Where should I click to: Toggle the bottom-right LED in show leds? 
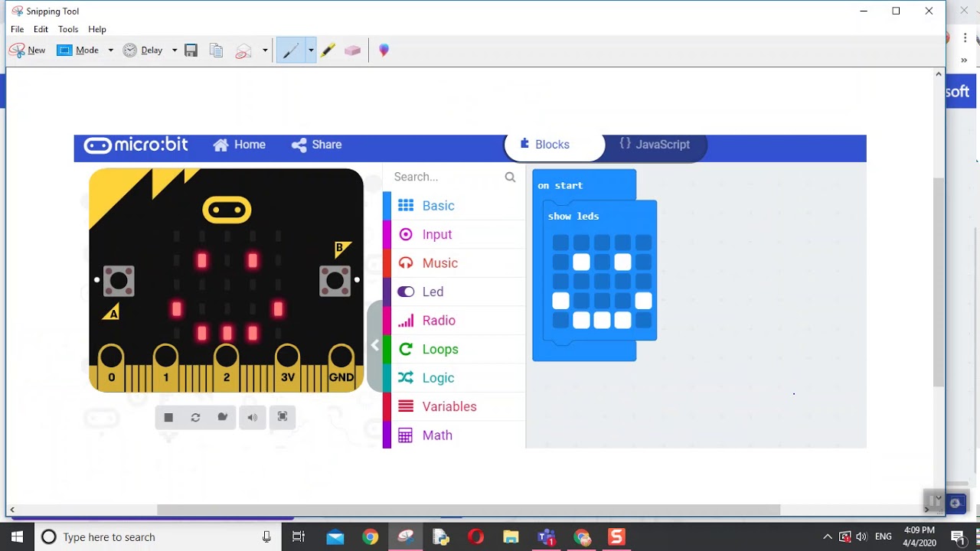643,321
